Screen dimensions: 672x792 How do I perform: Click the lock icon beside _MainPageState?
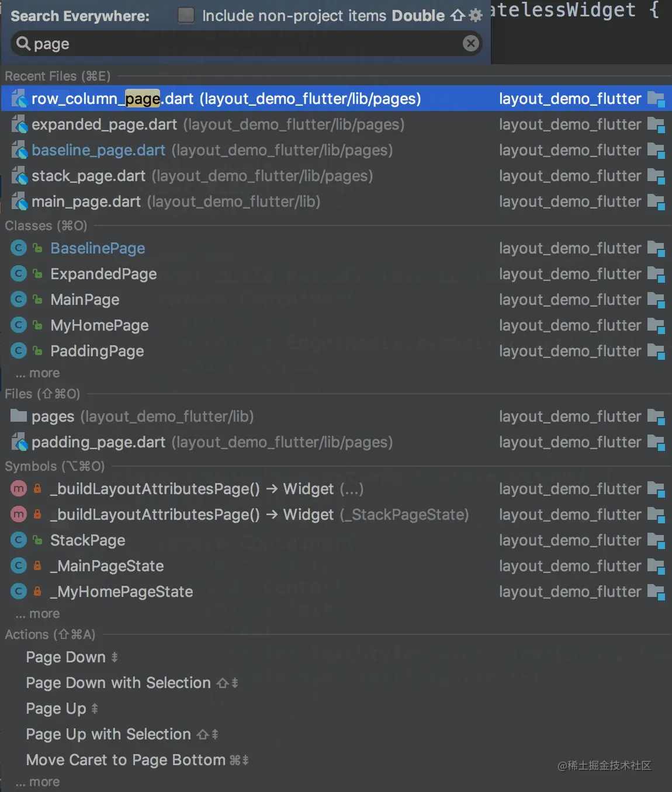point(37,566)
